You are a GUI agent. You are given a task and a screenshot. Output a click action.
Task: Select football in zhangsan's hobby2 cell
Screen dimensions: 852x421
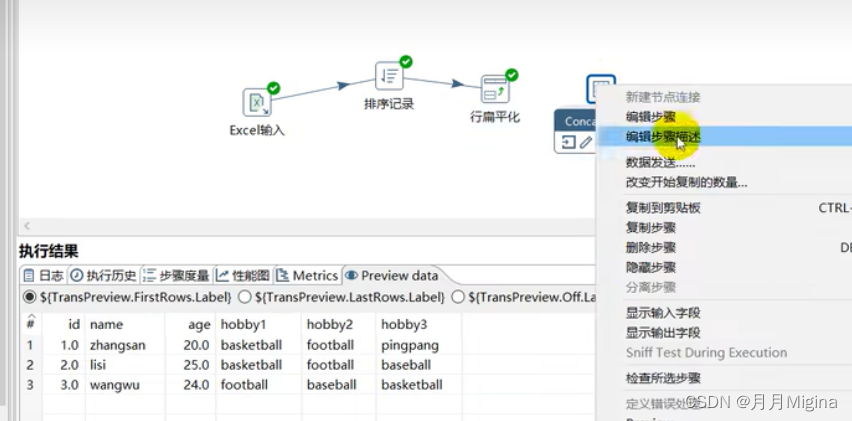[x=339, y=345]
